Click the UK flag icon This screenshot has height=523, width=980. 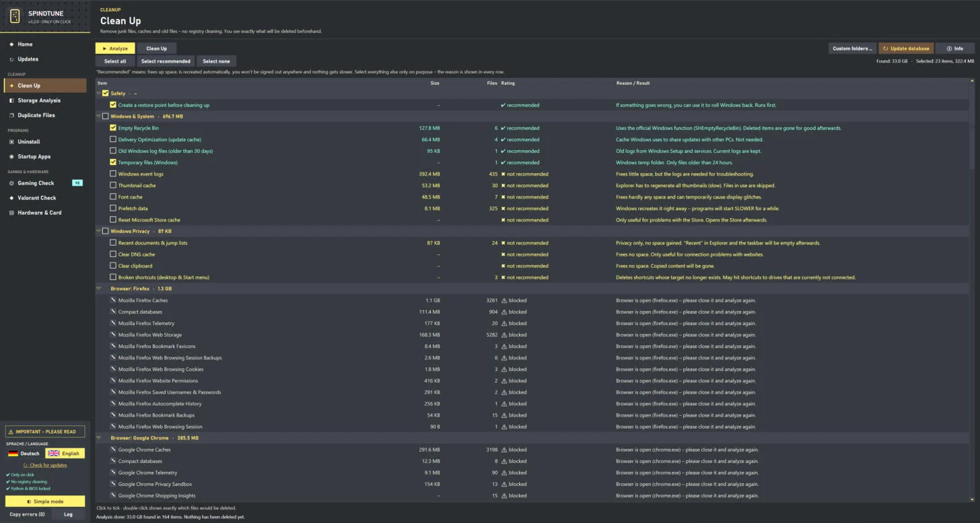[54, 454]
